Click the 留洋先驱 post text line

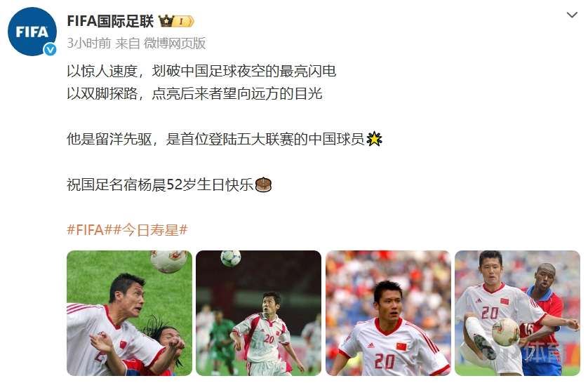tap(215, 139)
